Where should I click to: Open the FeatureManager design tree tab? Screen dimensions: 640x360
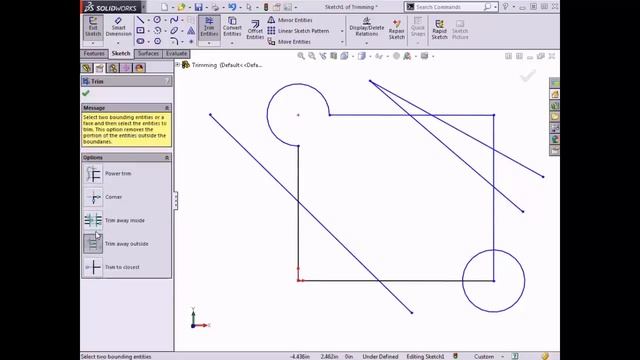pyautogui.click(x=87, y=68)
